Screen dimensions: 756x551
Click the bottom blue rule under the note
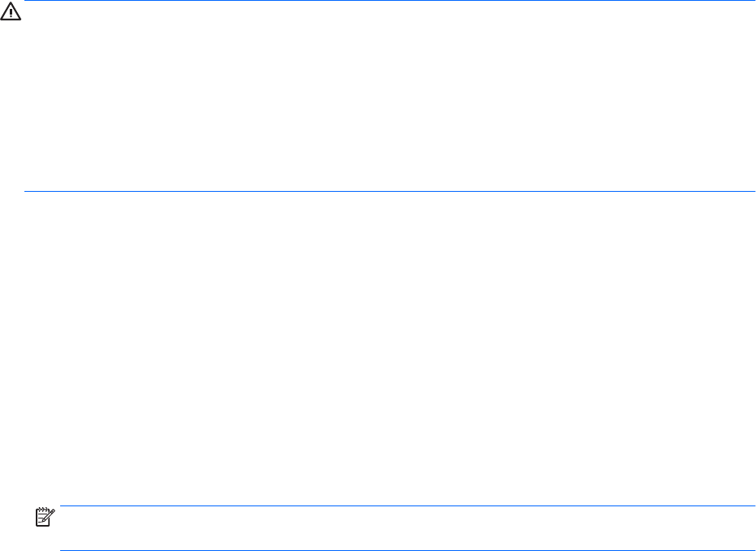pyautogui.click(x=406, y=550)
